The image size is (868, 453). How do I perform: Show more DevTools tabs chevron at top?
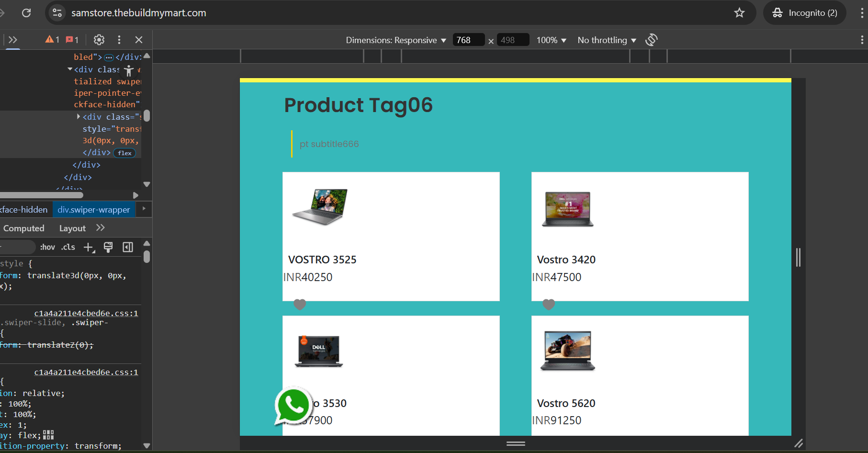coord(13,40)
